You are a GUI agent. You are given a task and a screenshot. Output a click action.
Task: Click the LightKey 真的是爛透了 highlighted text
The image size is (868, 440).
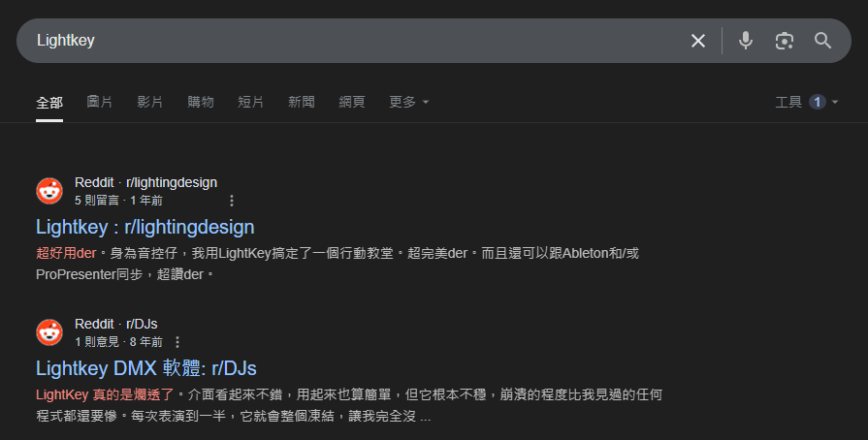pyautogui.click(x=105, y=395)
